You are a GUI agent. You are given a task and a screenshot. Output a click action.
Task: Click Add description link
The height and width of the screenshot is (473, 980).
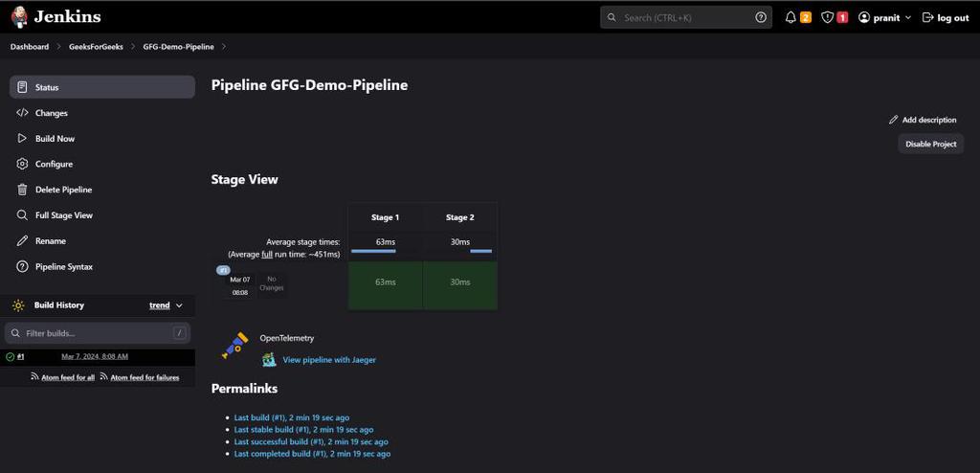[923, 120]
